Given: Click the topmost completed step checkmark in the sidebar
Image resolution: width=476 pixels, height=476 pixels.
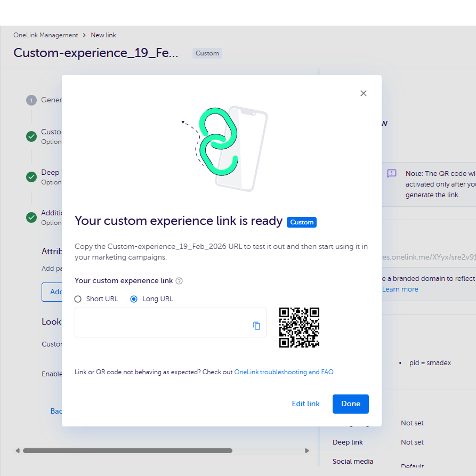Looking at the screenshot, I should (31, 136).
